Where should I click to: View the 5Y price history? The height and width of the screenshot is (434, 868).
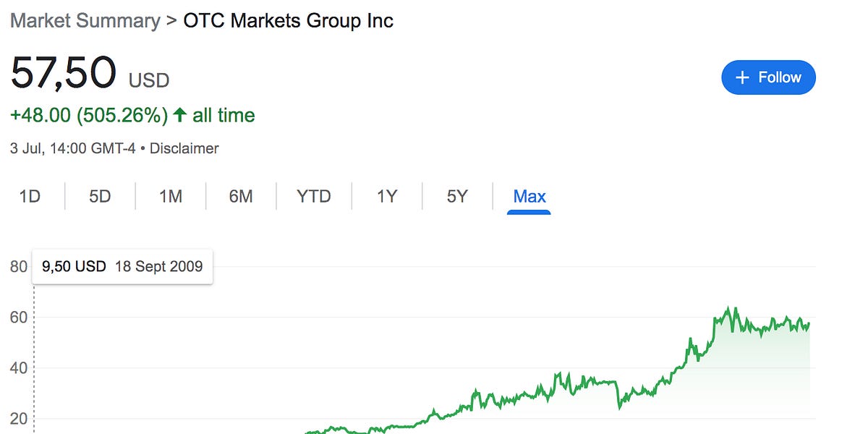point(456,196)
